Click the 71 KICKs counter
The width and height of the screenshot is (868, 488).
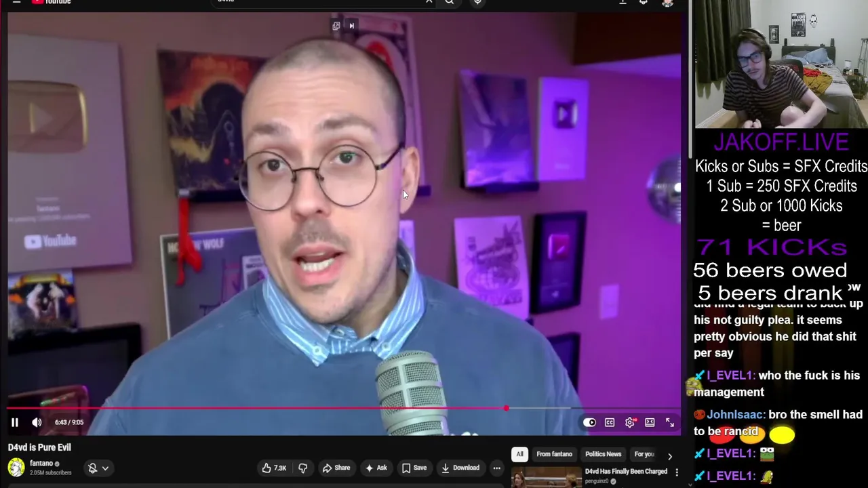tap(772, 247)
